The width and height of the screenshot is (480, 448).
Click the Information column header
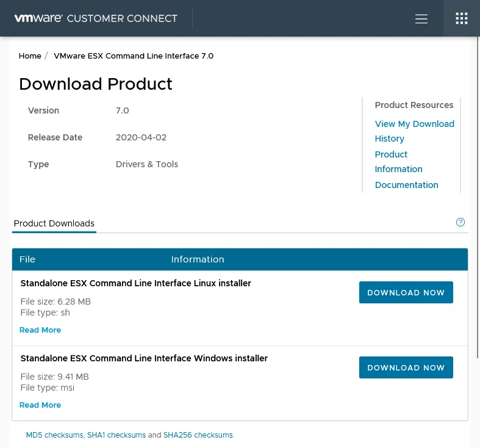click(198, 259)
